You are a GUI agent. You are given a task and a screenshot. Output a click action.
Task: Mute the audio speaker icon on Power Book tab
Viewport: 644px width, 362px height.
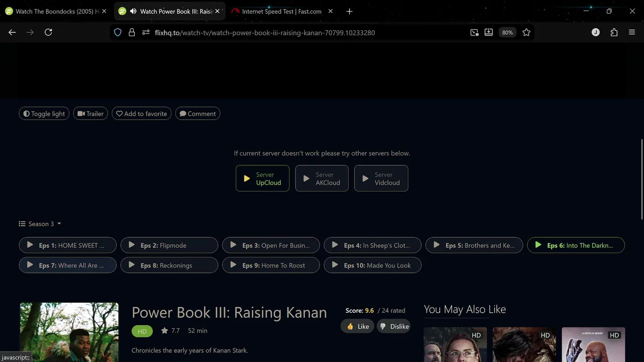click(133, 11)
